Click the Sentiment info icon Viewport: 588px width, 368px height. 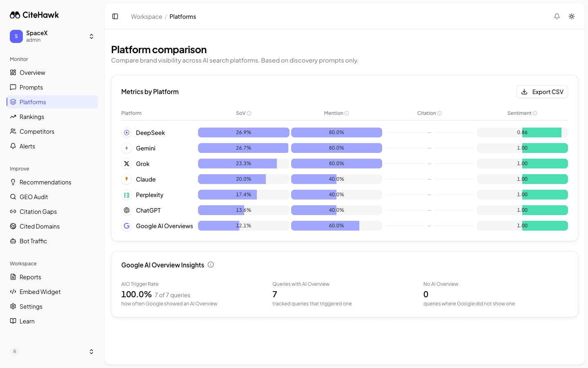(x=535, y=113)
